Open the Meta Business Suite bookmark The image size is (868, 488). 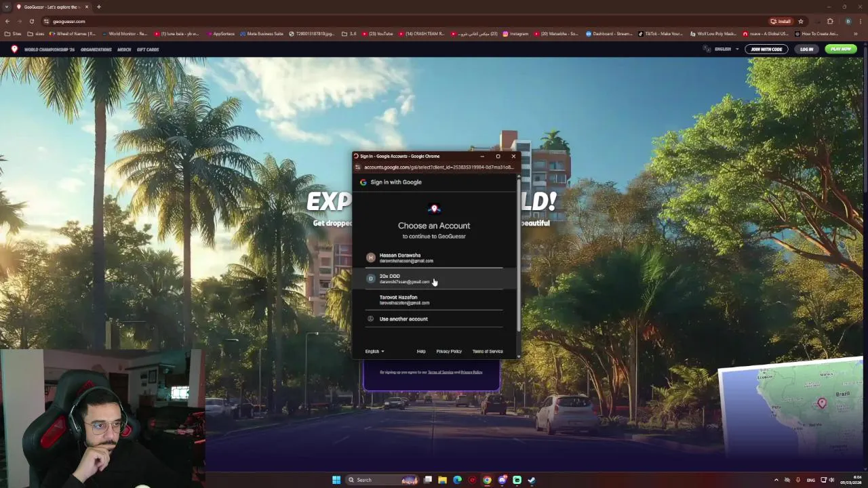pyautogui.click(x=261, y=33)
